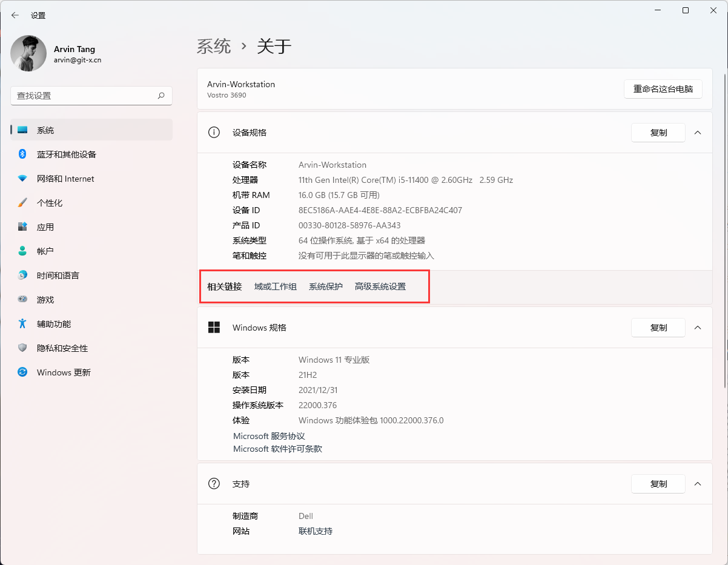Click 系统 breadcrumb in page heading
728x565 pixels.
(214, 46)
